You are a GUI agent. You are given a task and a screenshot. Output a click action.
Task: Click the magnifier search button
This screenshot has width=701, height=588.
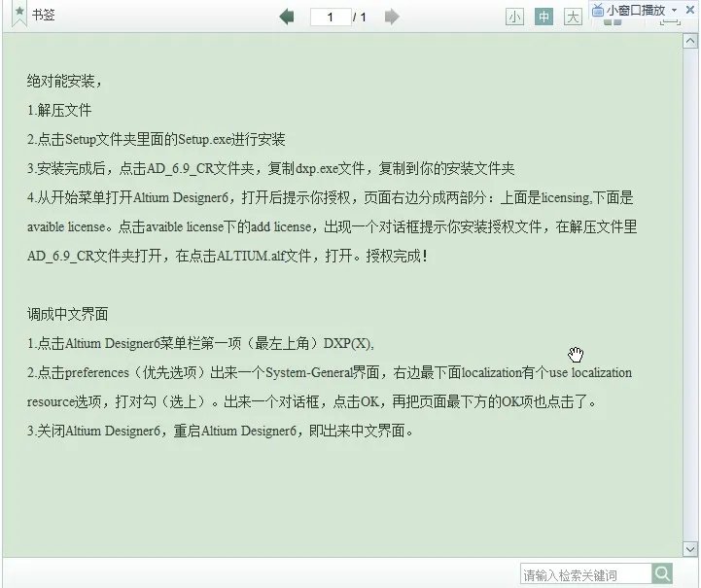662,573
